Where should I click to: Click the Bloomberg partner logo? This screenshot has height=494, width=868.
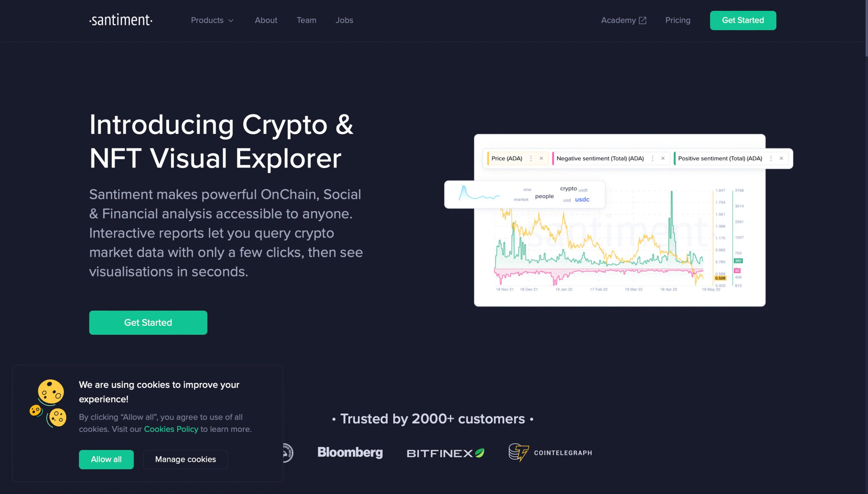tap(351, 452)
